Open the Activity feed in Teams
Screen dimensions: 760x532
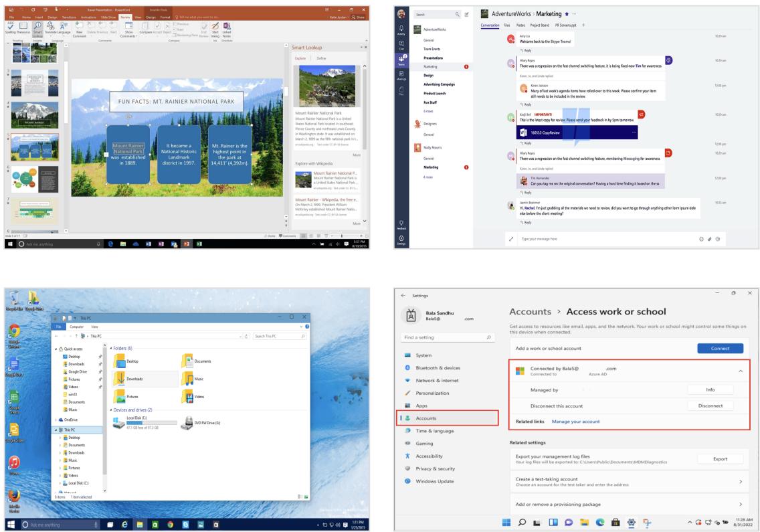[x=401, y=28]
